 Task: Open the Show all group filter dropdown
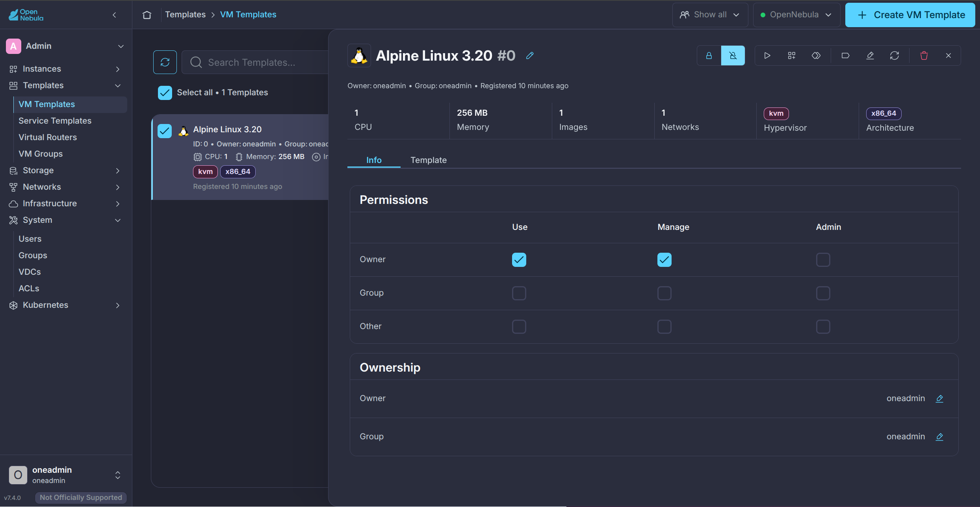point(710,15)
